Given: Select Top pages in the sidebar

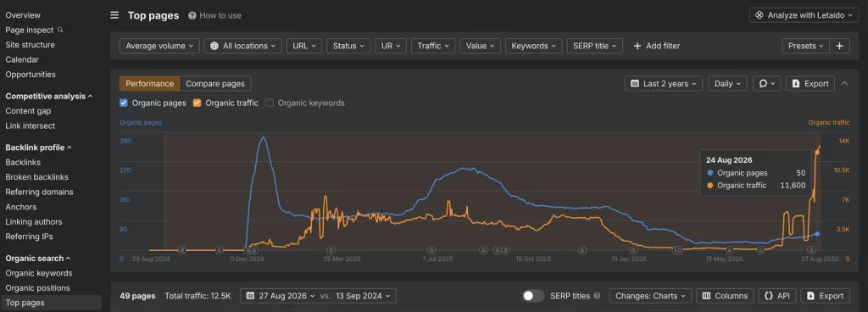Looking at the screenshot, I should pyautogui.click(x=50, y=303).
